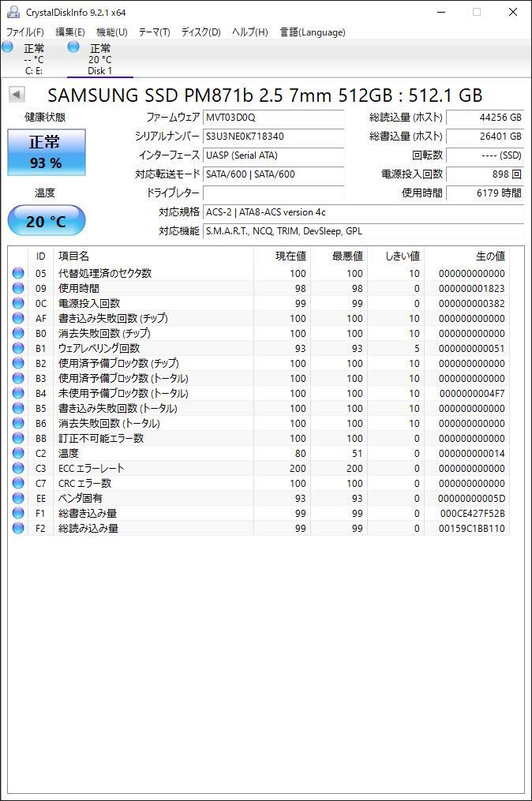
Task: Click status orb for 0C 電源投入回数
Action: click(18, 303)
